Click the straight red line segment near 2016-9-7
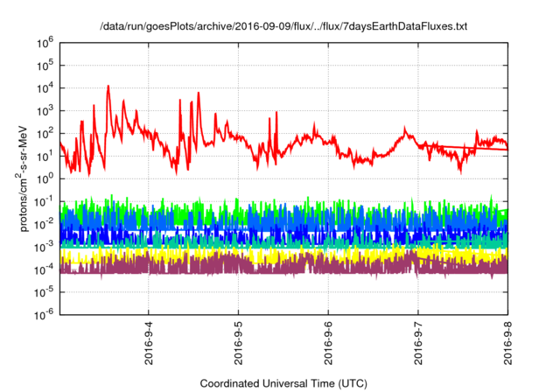 472,148
